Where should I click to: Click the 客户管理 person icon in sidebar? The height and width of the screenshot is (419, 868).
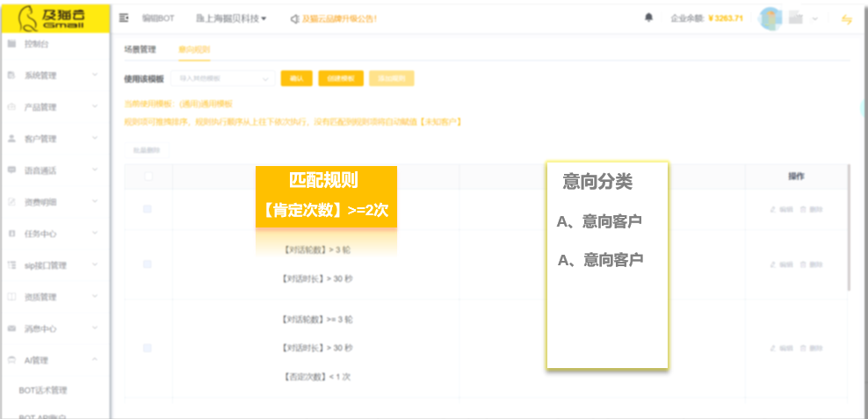pos(11,139)
